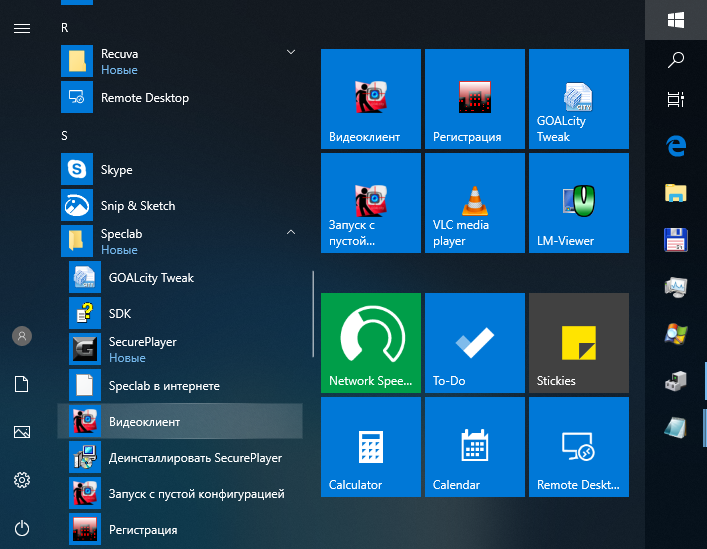This screenshot has width=707, height=549.
Task: Click the Recuva folder entry
Action: 180,61
